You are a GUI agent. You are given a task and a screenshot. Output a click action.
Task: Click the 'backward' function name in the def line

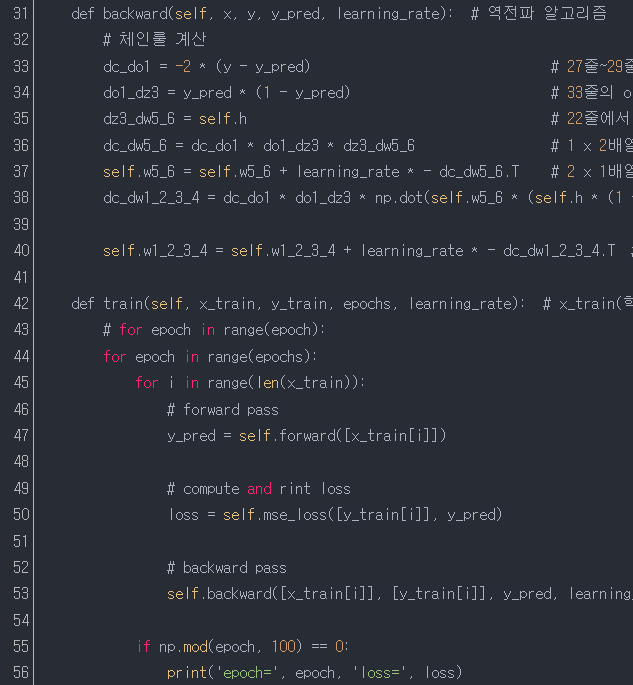[x=135, y=14]
